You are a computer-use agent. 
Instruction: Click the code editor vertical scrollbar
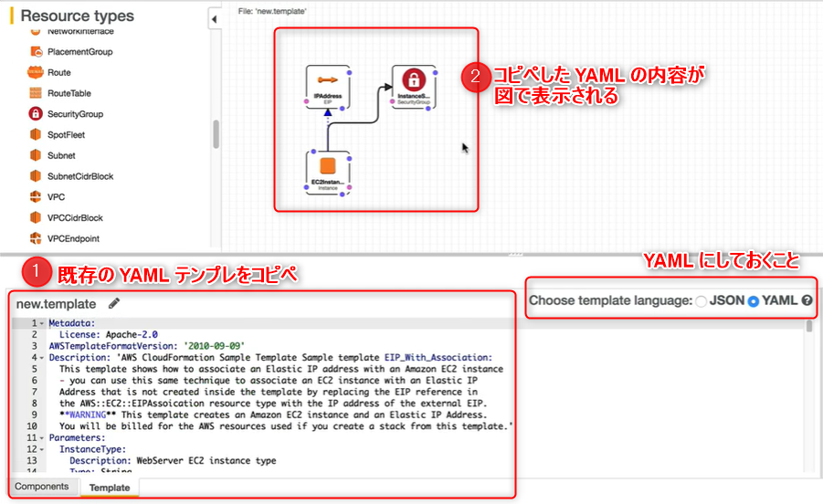pos(808,326)
